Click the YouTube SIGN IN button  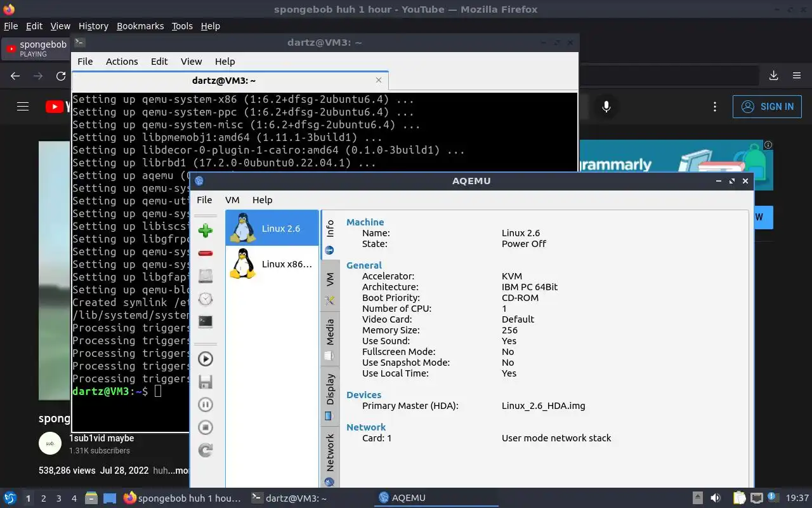coord(767,107)
